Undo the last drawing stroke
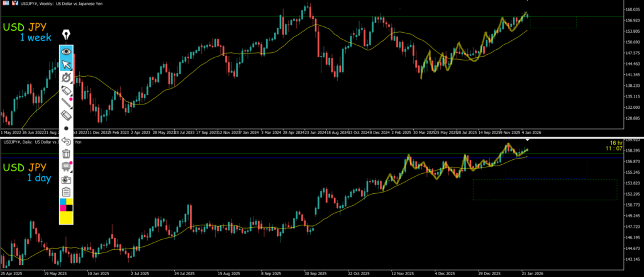Screen dimensions: 644x277 click(66, 140)
